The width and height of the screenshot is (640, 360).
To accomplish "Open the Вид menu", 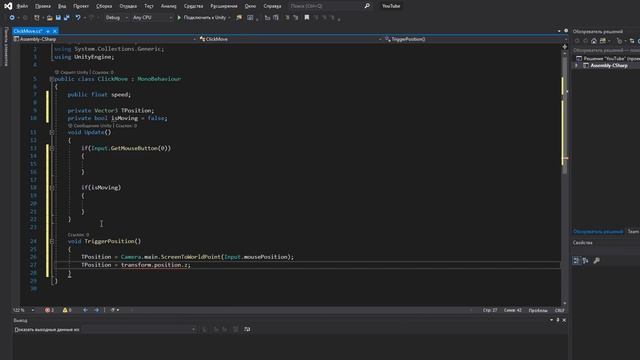I will 62,6.
